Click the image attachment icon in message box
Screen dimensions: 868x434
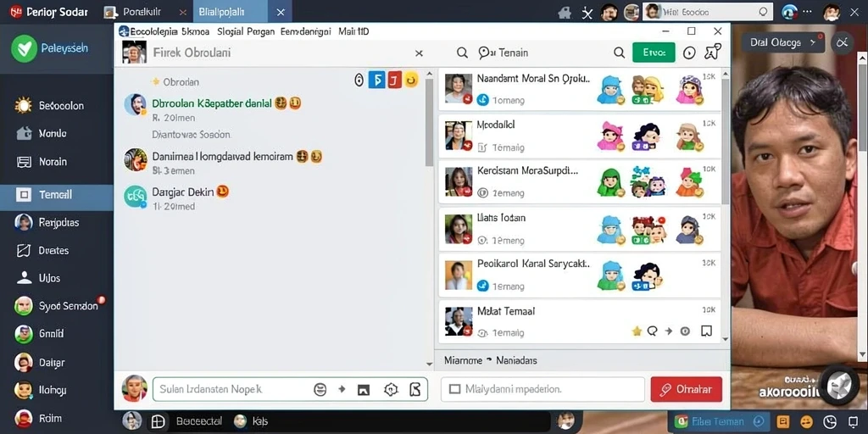[x=364, y=390]
